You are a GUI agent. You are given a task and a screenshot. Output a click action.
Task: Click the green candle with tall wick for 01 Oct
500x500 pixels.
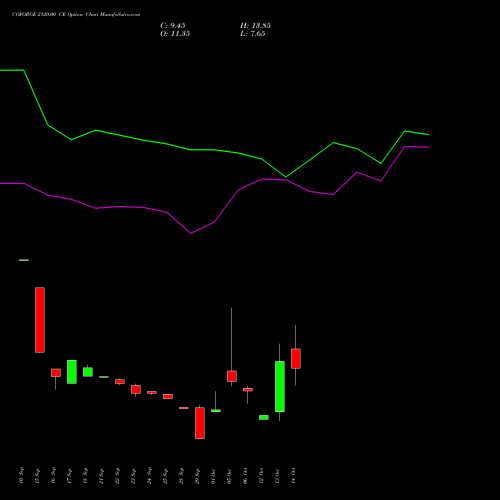coord(216,411)
